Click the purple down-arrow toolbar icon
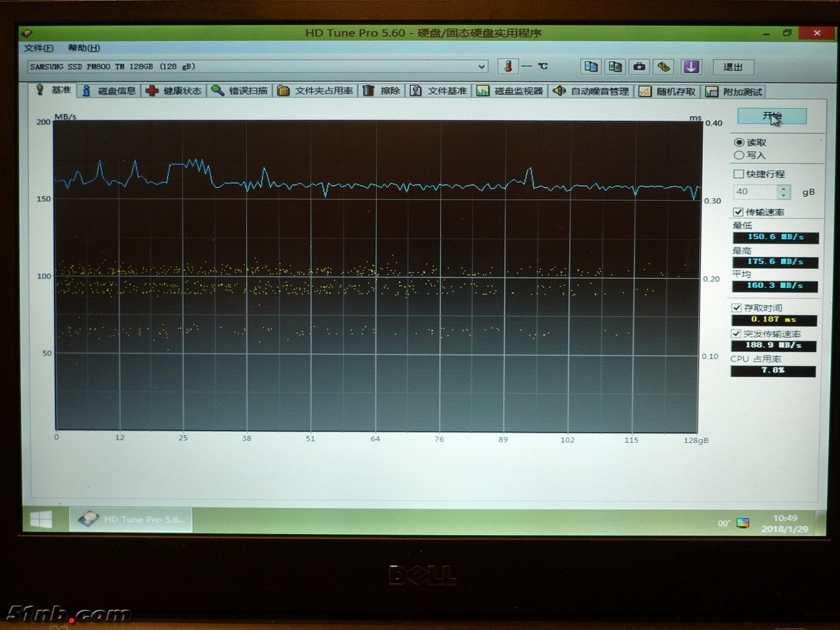 (x=691, y=67)
